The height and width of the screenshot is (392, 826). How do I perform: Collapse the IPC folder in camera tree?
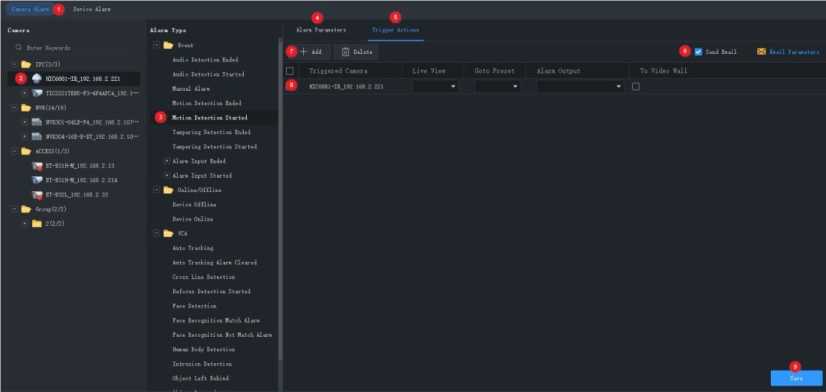tap(13, 64)
